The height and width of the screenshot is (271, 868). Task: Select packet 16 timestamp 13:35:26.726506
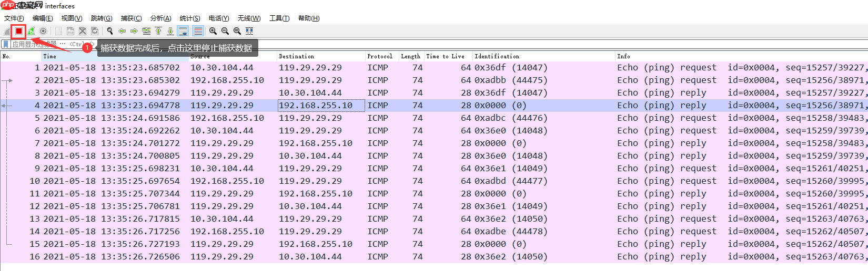pos(112,257)
